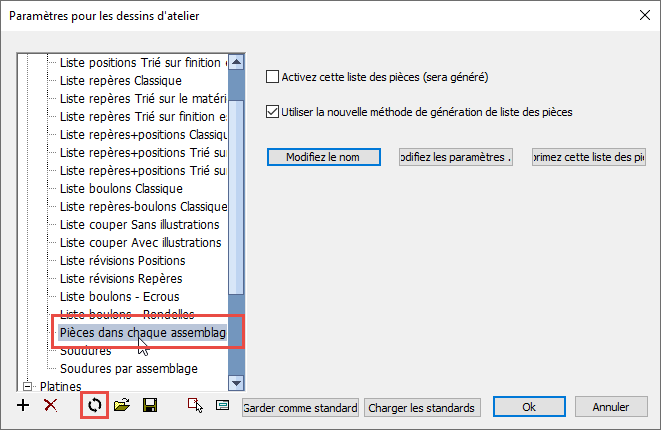Select 'Liste boulons Classique' tree item
The width and height of the screenshot is (661, 430).
coord(121,188)
